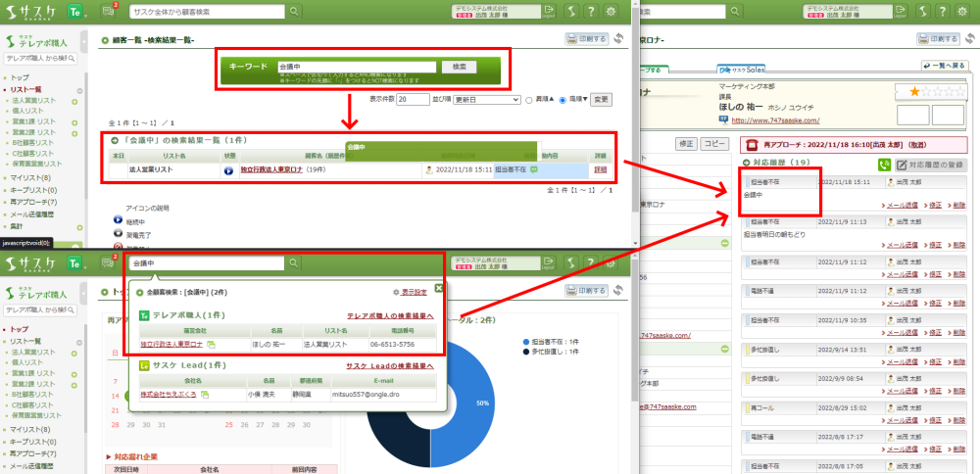
Task: Click 印刷する button in customer list window
Action: [x=586, y=39]
